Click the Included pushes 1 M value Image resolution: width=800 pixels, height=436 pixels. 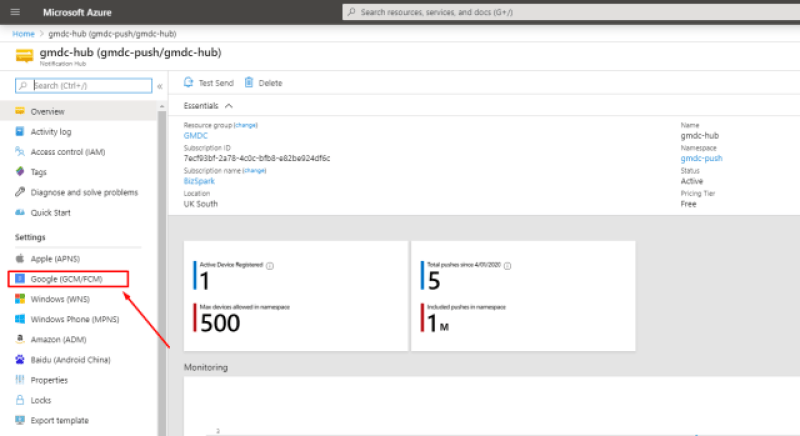click(438, 323)
